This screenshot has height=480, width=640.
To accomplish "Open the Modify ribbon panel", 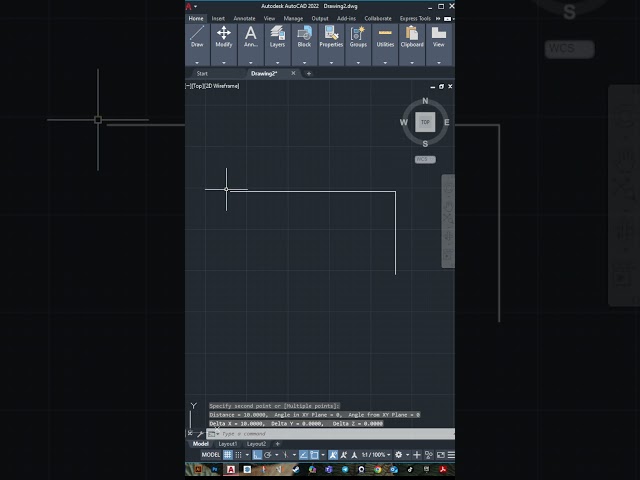I will (x=224, y=44).
